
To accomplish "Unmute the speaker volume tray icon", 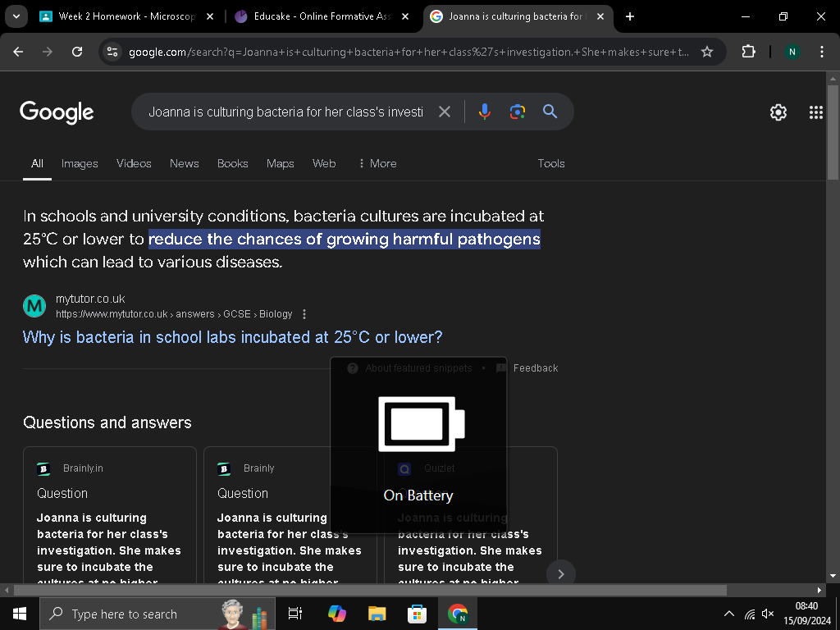I will (x=768, y=614).
